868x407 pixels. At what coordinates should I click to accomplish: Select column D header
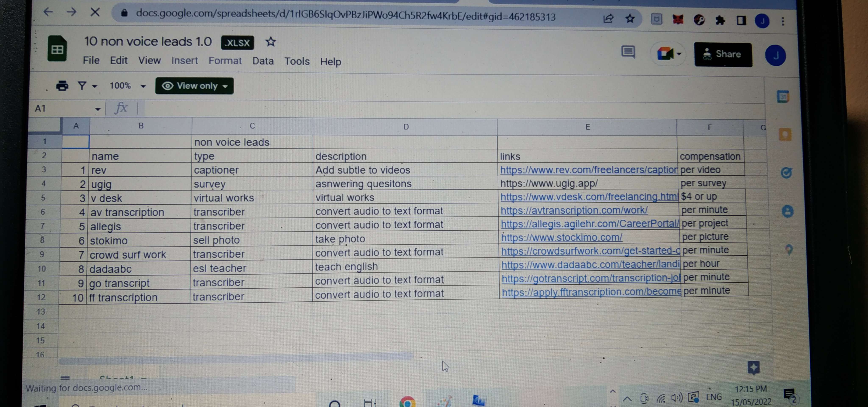[x=405, y=127]
